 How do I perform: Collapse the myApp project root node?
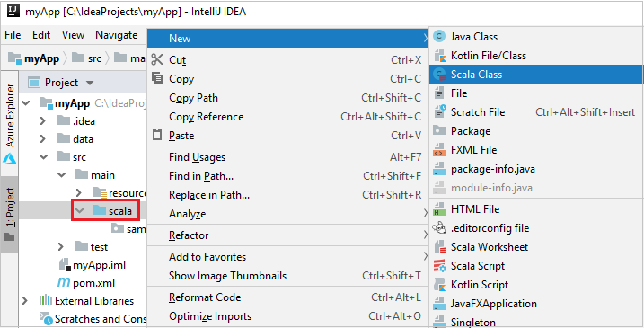tap(26, 103)
